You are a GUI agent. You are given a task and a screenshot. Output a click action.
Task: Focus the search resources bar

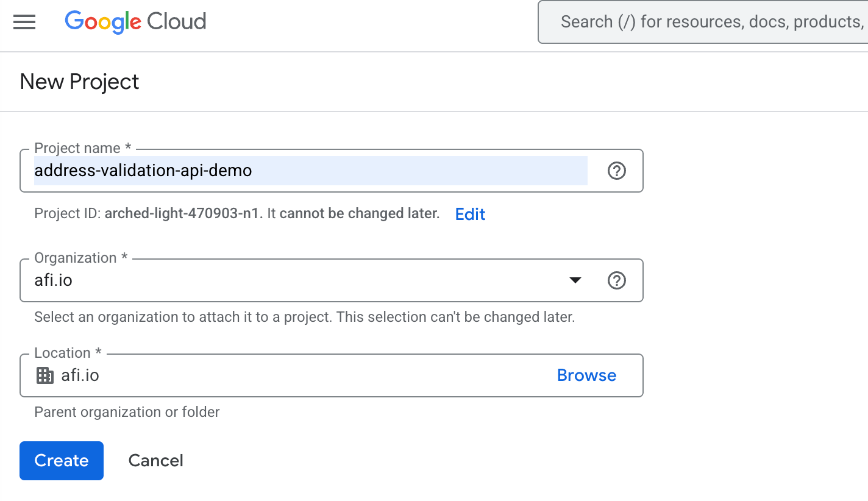pos(701,21)
